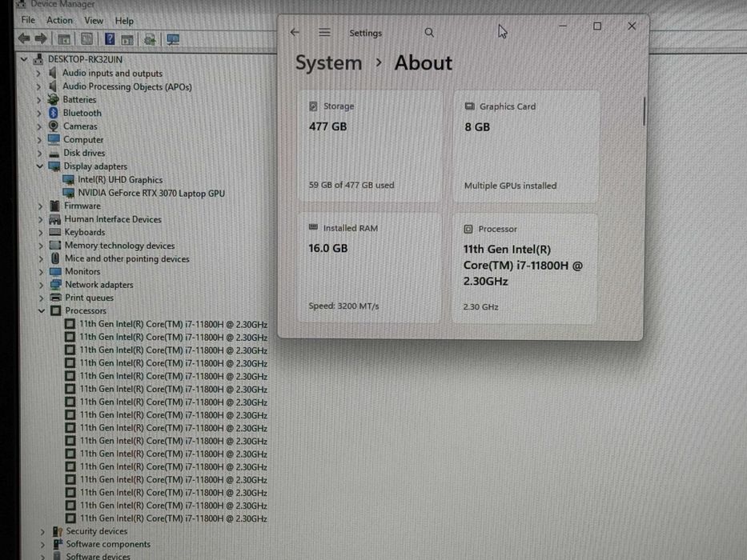Expand the Monitors node
Image resolution: width=747 pixels, height=560 pixels.
point(41,272)
